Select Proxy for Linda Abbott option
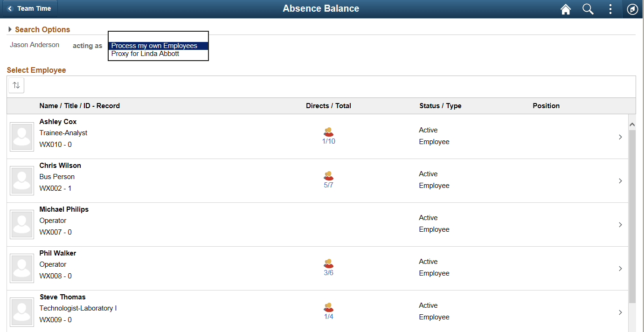644x332 pixels. pyautogui.click(x=145, y=54)
